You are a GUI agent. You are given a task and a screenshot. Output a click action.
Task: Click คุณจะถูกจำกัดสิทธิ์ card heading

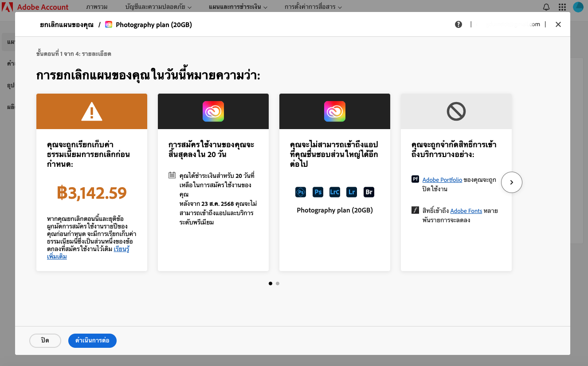(x=454, y=150)
